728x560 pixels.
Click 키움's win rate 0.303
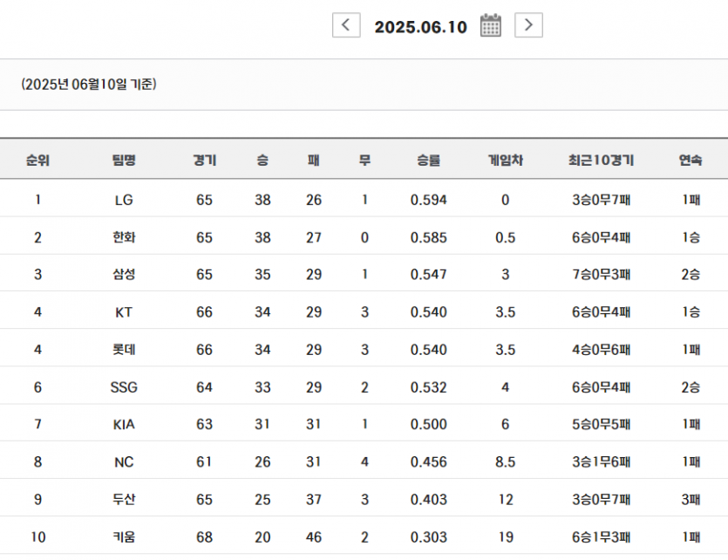pos(429,537)
